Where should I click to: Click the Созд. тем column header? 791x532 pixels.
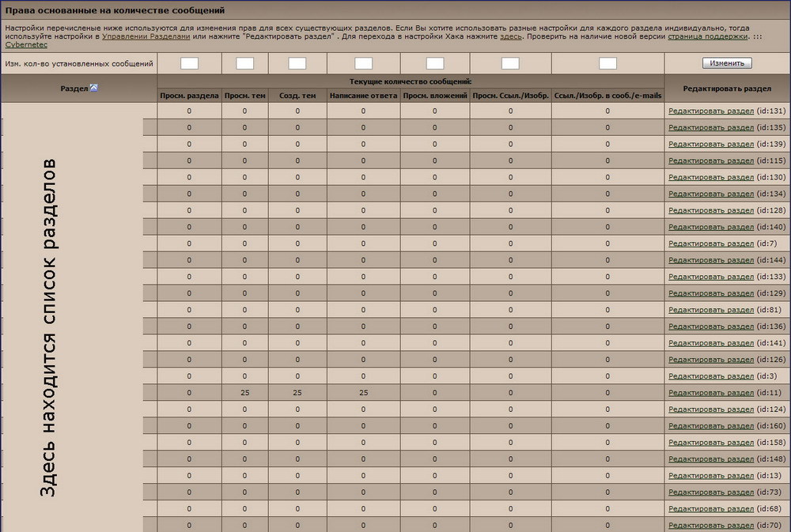pos(297,96)
